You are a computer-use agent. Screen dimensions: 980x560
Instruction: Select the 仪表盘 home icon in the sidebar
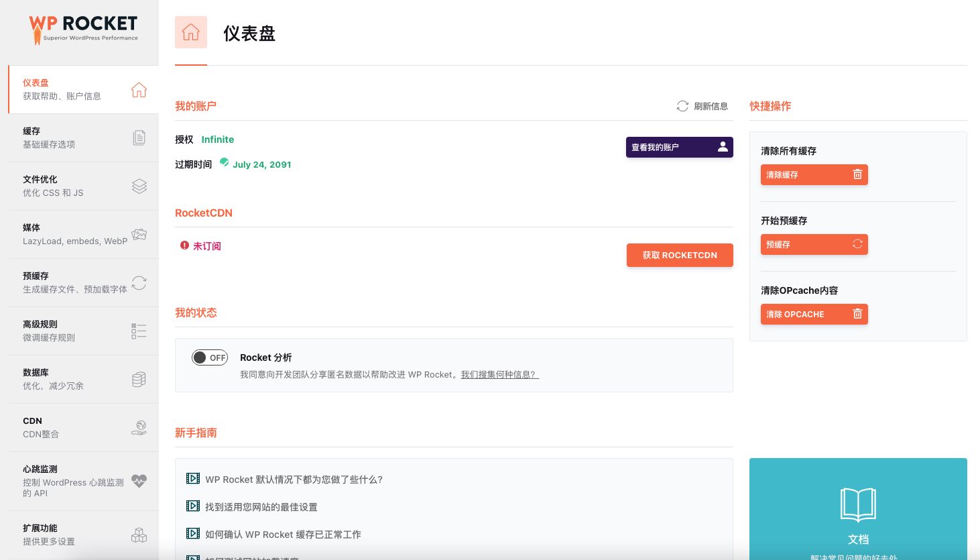(x=139, y=90)
